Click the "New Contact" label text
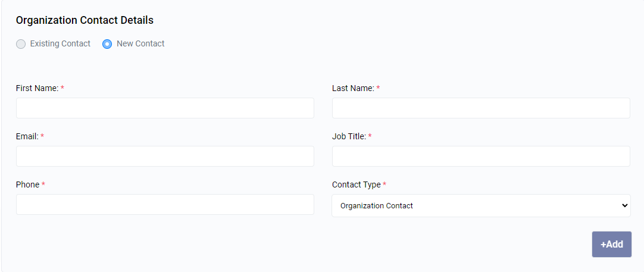This screenshot has height=272, width=644. tap(140, 43)
